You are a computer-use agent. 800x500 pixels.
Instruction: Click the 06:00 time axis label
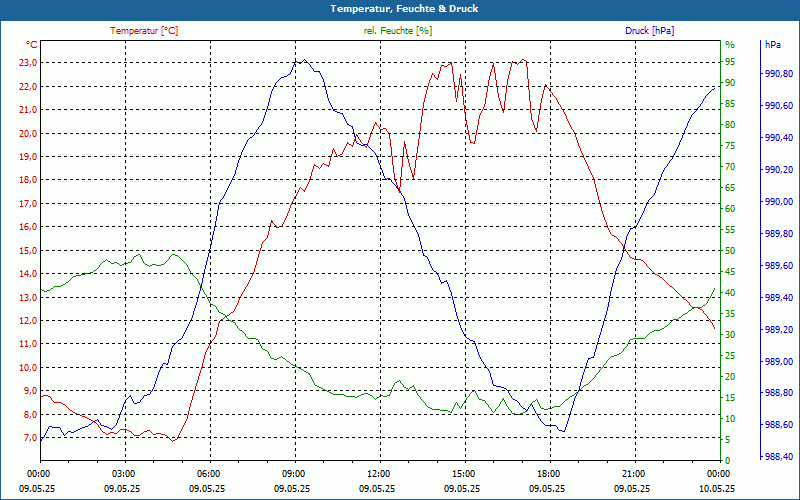click(x=210, y=473)
